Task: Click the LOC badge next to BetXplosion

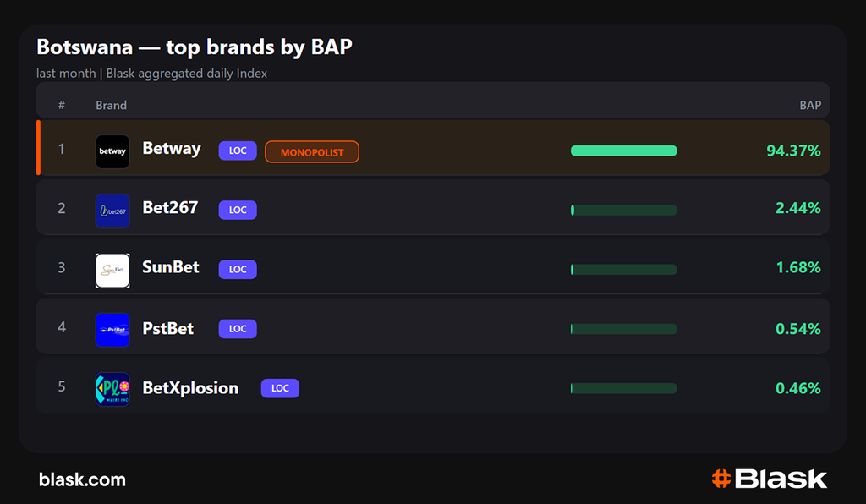Action: (280, 388)
